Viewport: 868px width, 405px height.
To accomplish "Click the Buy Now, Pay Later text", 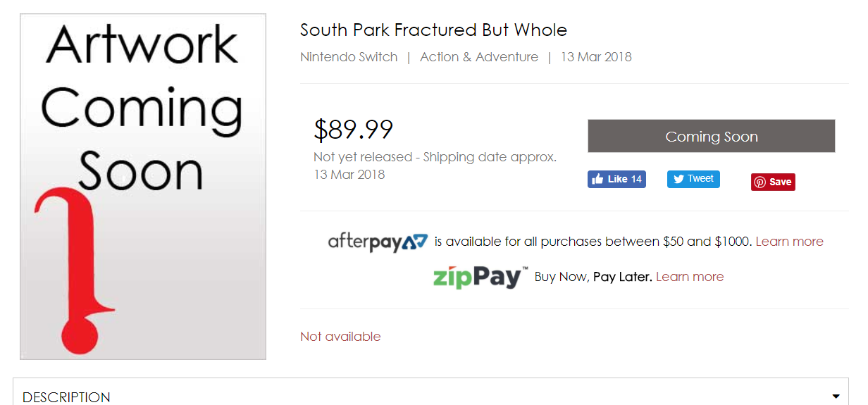I will click(x=593, y=277).
